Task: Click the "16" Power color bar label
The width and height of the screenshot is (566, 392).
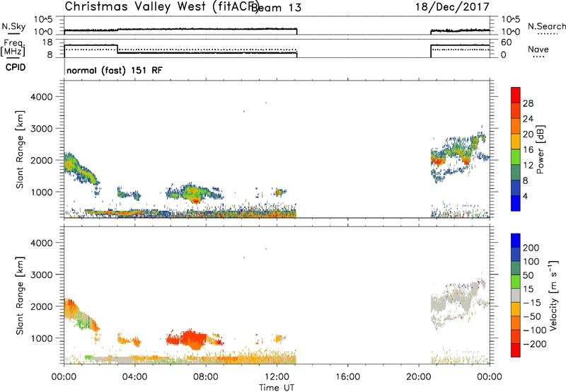Action: (528, 150)
